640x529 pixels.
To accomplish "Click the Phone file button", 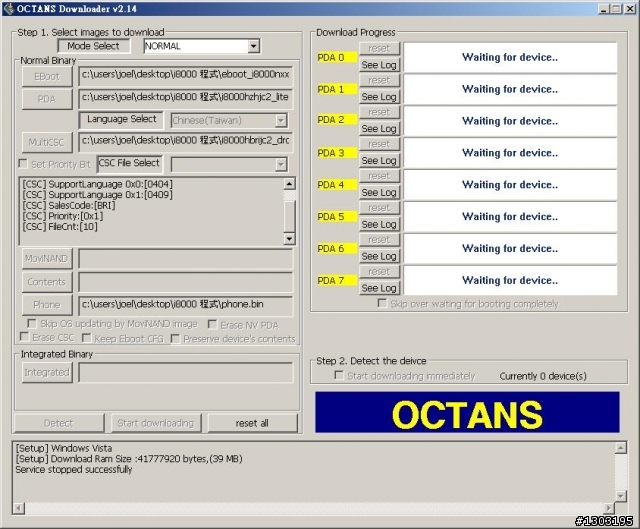I will pos(47,305).
